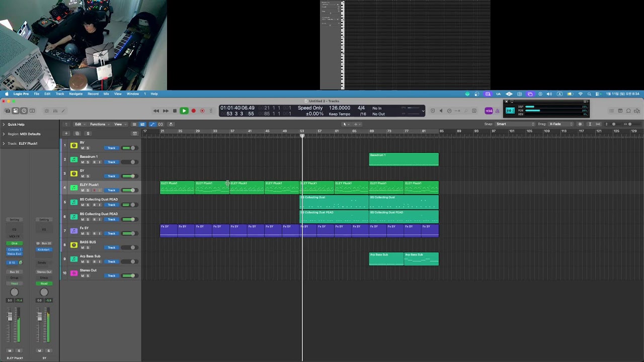This screenshot has height=362, width=644.
Task: Rewind the playhead
Action: [x=156, y=111]
